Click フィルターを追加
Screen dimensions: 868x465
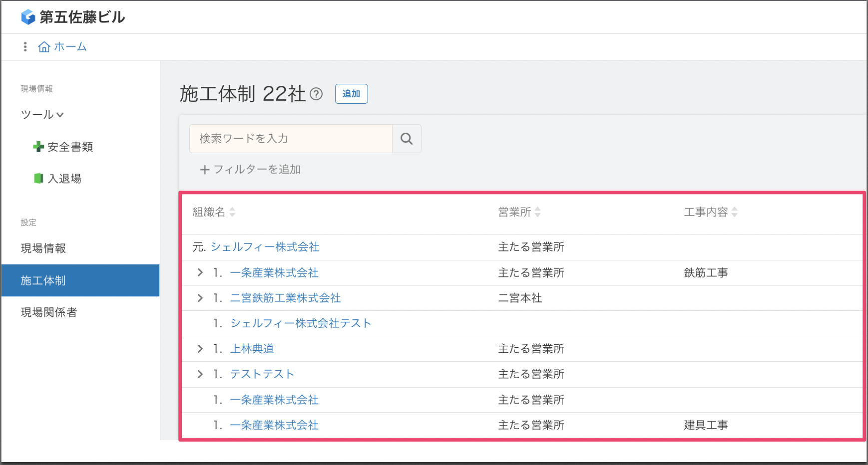tap(257, 170)
